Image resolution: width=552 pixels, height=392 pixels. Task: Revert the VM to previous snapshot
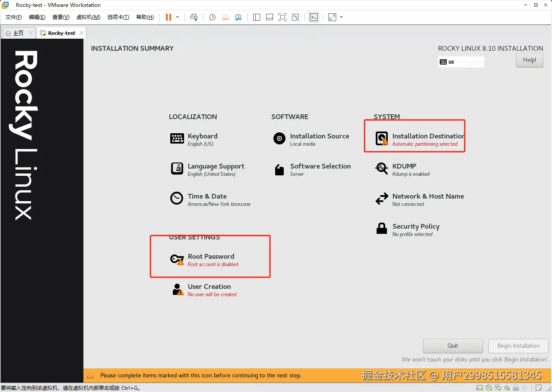[x=225, y=17]
